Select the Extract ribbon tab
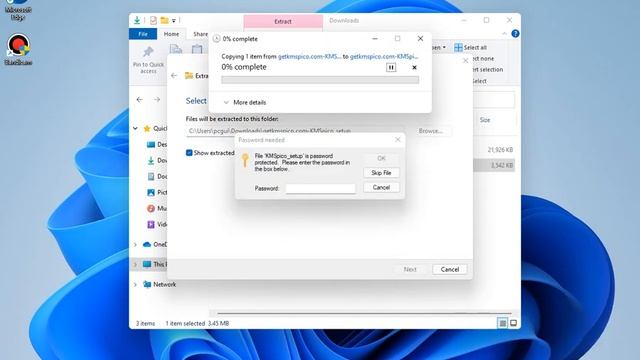This screenshot has width=640, height=360. click(283, 22)
